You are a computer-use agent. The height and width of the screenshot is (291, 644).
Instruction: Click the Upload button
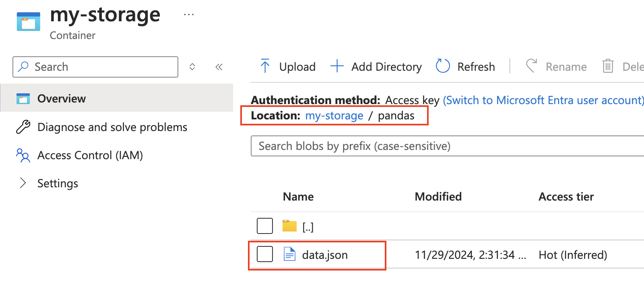pos(288,66)
